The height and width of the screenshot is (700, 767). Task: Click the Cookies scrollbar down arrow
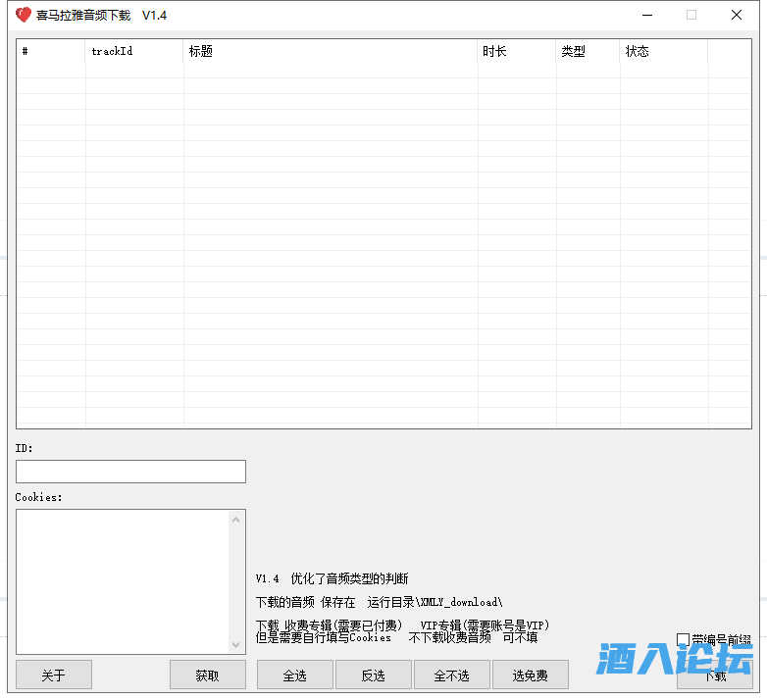pos(235,644)
